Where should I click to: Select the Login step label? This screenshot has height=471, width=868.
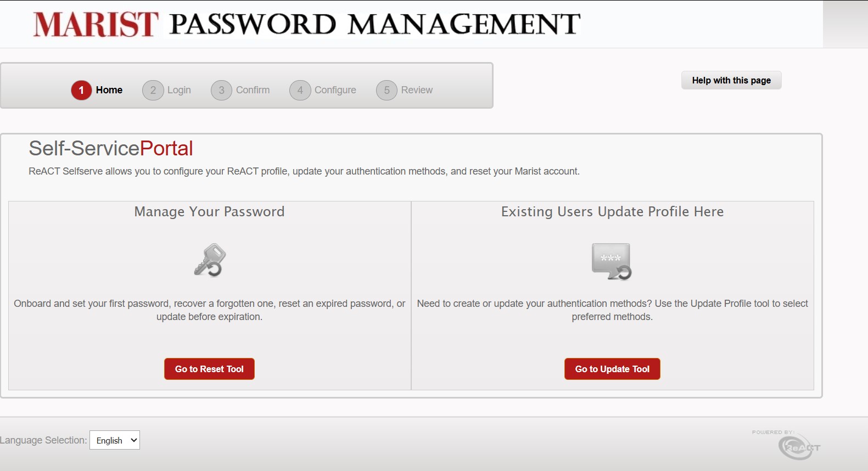tap(179, 90)
